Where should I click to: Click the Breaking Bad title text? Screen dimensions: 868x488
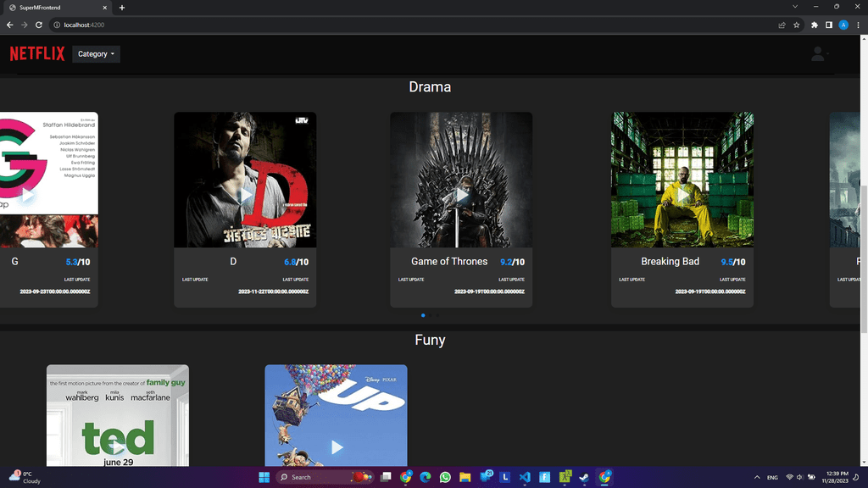670,261
